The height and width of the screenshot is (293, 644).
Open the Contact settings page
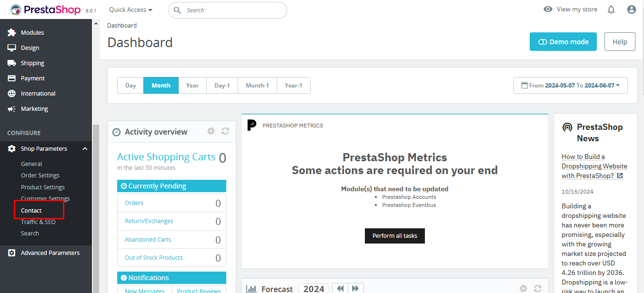pyautogui.click(x=31, y=210)
